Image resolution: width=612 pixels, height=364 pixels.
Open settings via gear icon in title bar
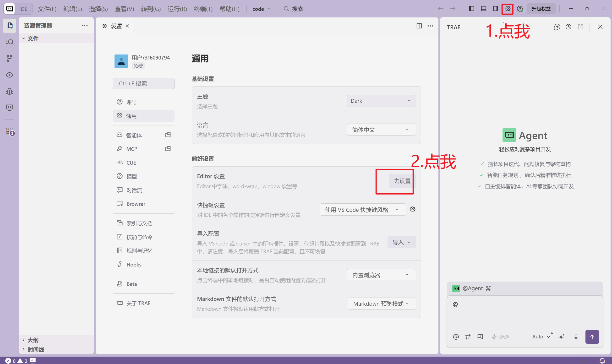tap(508, 9)
